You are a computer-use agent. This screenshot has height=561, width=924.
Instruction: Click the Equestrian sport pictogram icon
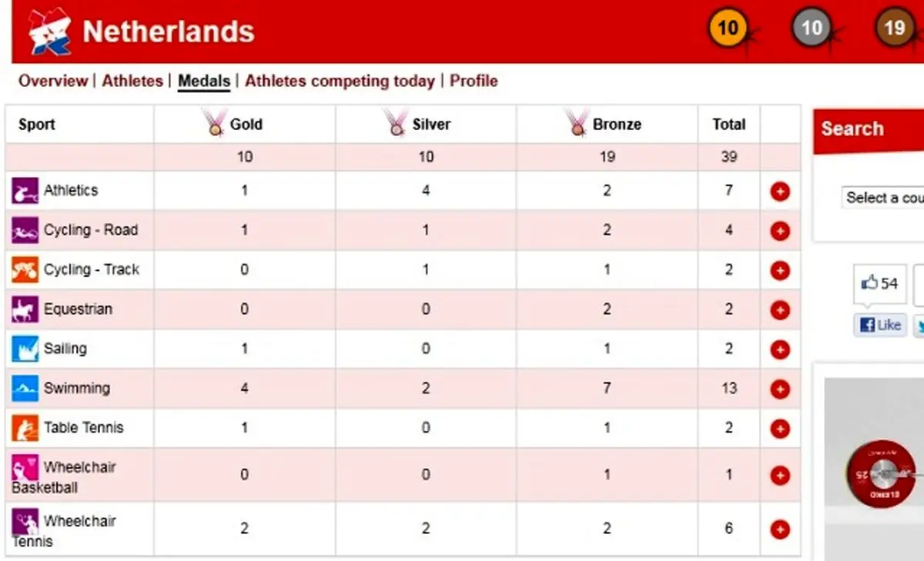pos(25,309)
